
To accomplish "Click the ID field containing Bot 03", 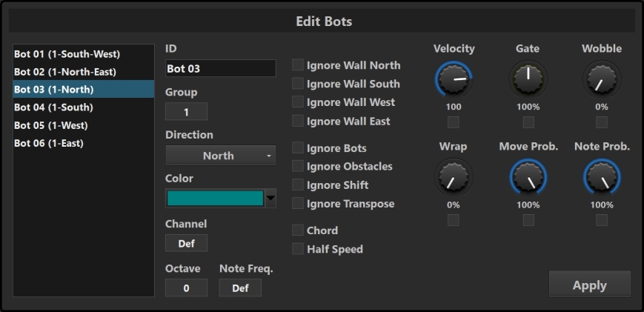I will (221, 69).
